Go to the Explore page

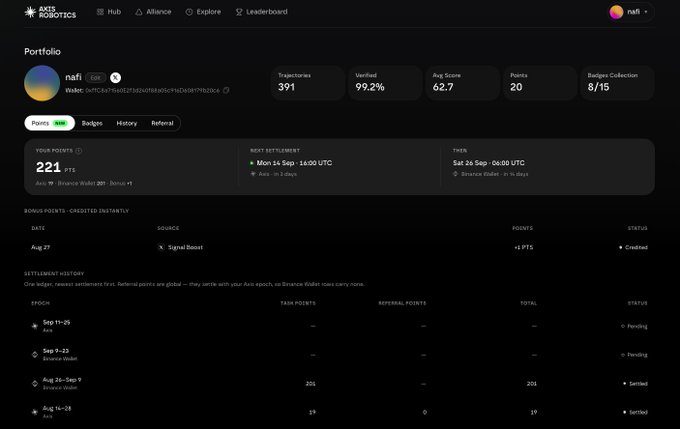click(x=203, y=12)
